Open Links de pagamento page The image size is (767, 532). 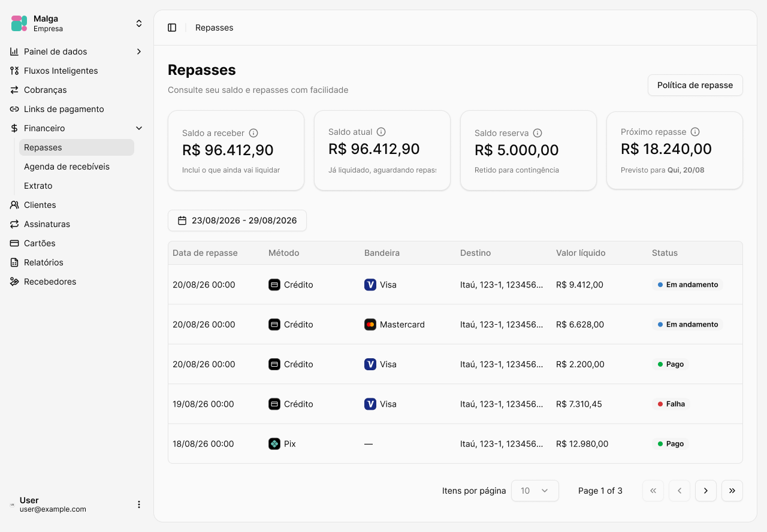[x=77, y=109]
